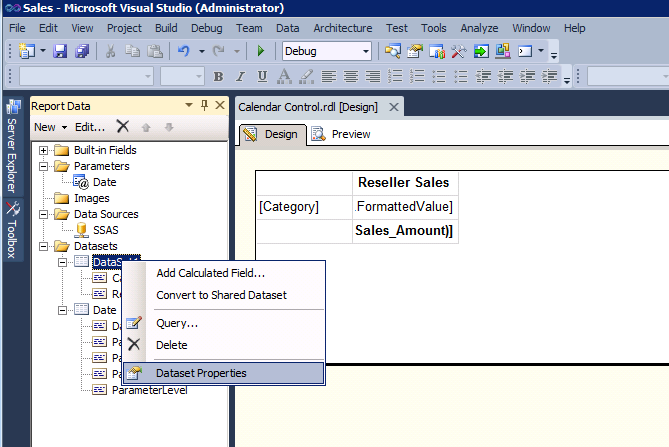Start debugging with the green play icon
This screenshot has width=669, height=447.
(x=261, y=51)
